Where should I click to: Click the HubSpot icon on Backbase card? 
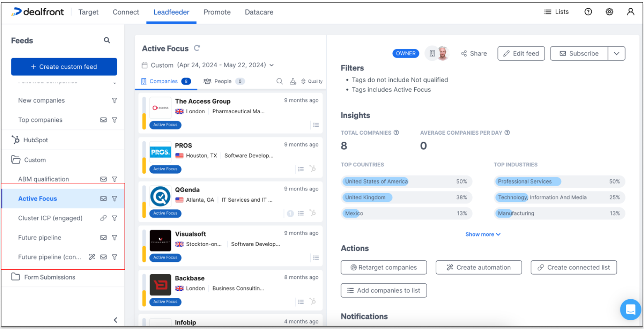coord(312,301)
